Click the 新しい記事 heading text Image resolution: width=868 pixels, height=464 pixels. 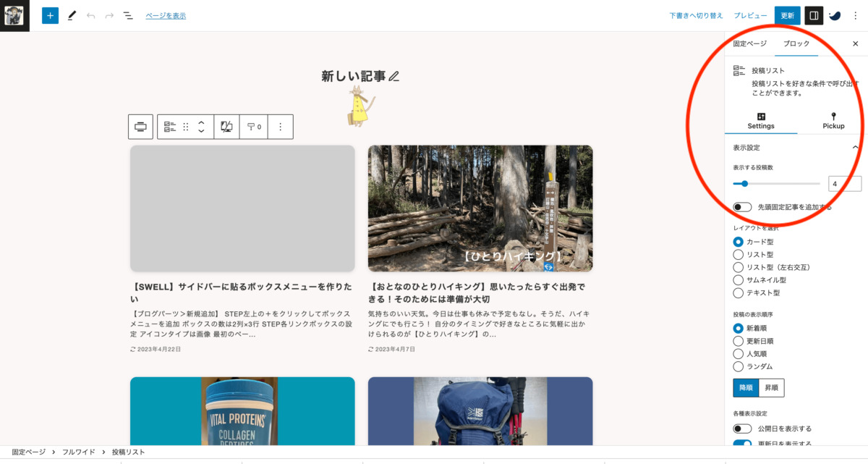point(354,76)
